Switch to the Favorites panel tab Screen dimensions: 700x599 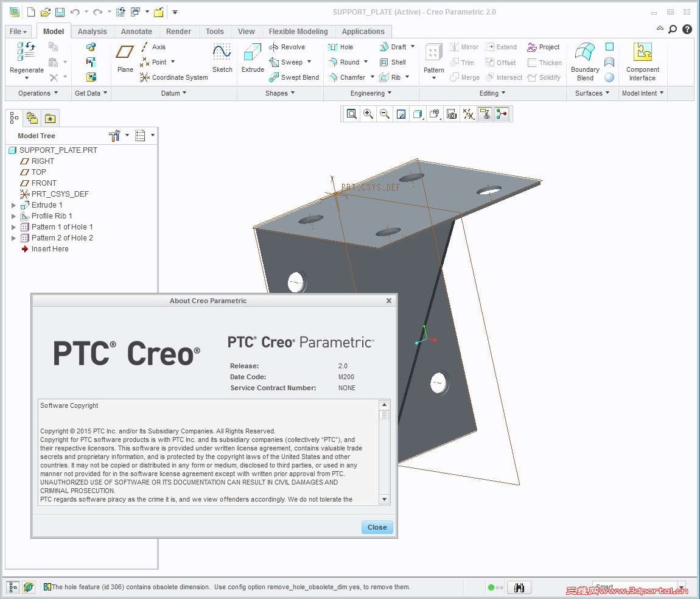click(50, 118)
